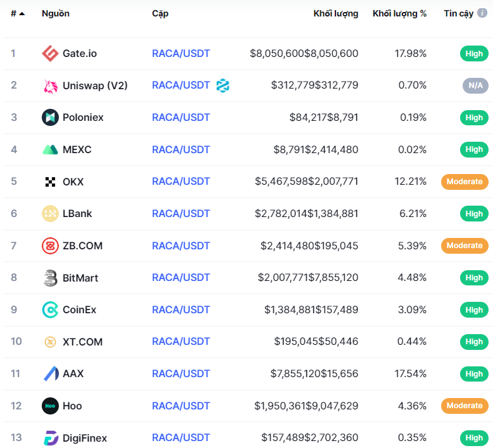Click the LBank exchange name
The height and width of the screenshot is (448, 493).
click(x=77, y=214)
